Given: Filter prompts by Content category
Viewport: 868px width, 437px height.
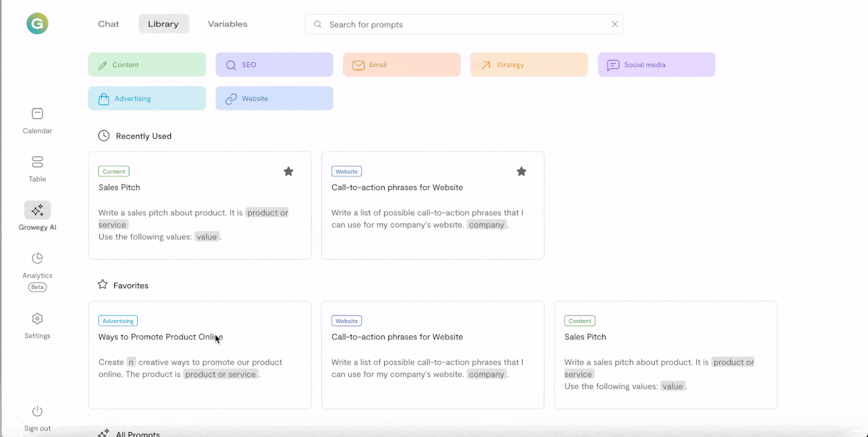Looking at the screenshot, I should pos(147,65).
